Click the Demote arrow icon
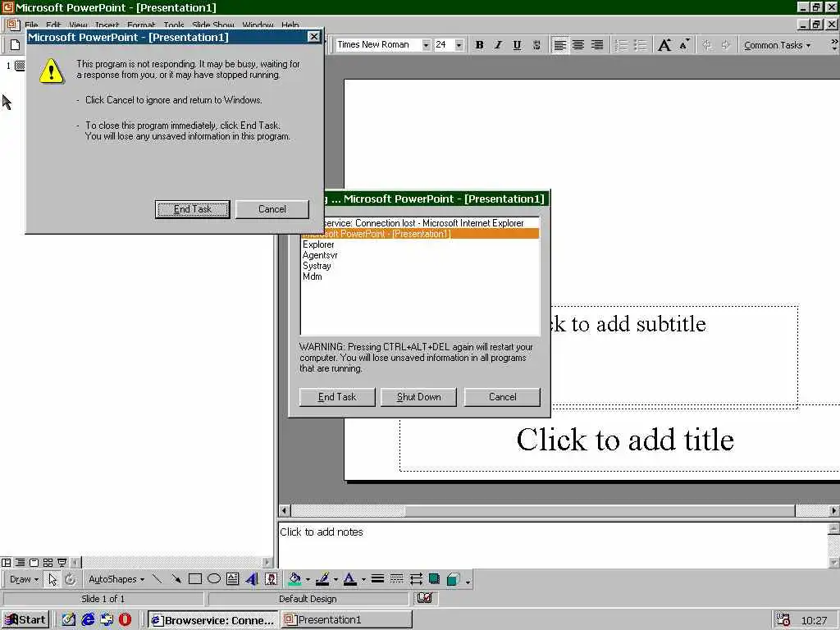Image resolution: width=840 pixels, height=630 pixels. pyautogui.click(x=726, y=45)
